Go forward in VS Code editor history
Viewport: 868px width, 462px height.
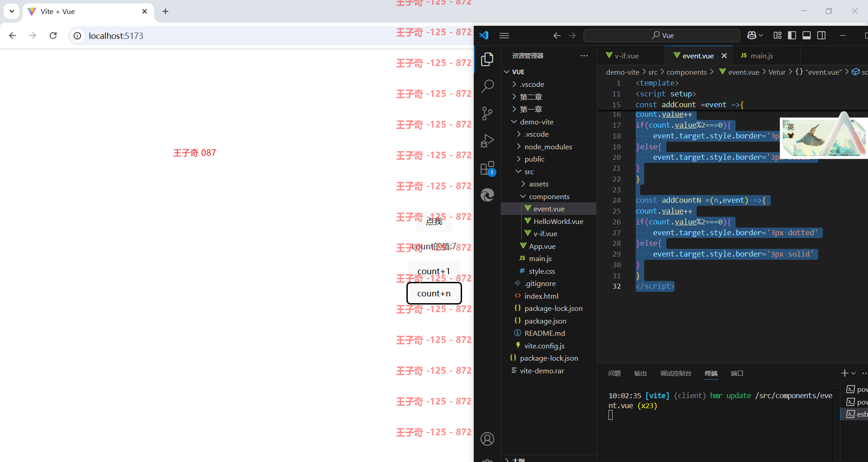coord(572,35)
